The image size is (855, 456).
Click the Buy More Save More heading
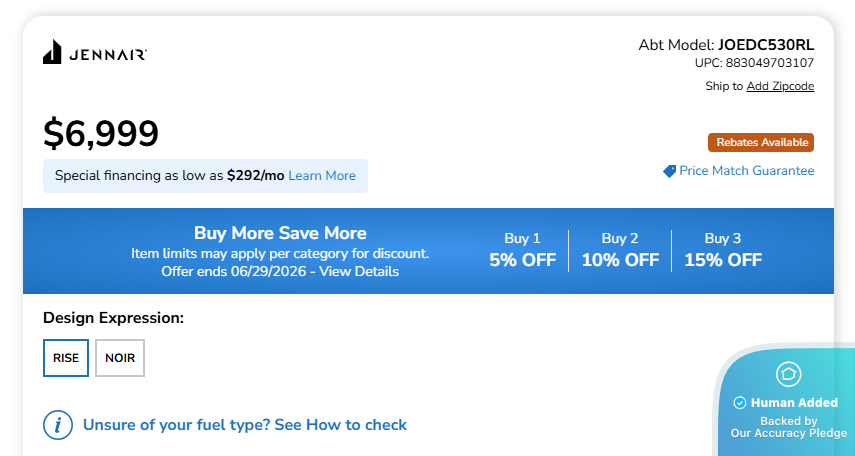[x=280, y=233]
